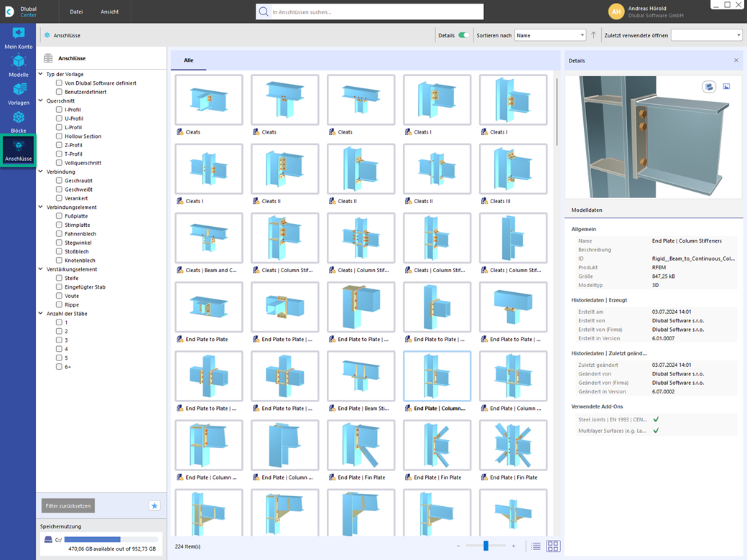Click the C:/ storage usage bar
The width and height of the screenshot is (747, 560).
tap(111, 539)
